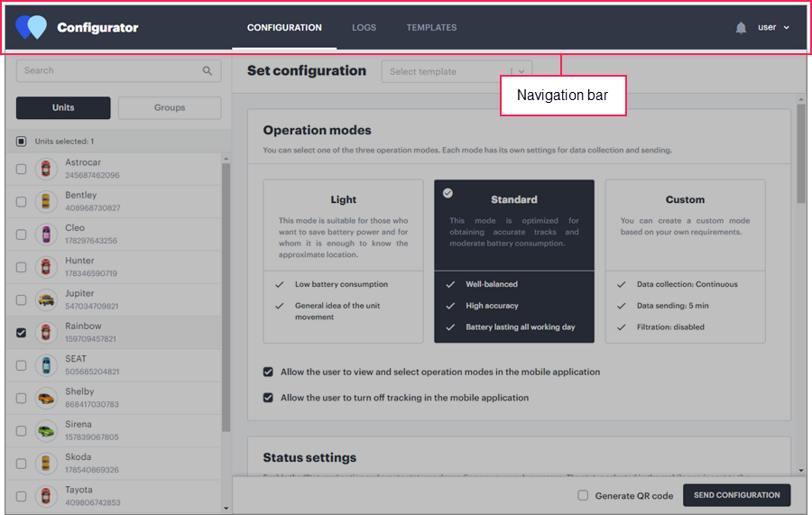This screenshot has height=515, width=812.
Task: Click the Bentley yellow car icon
Action: (46, 201)
